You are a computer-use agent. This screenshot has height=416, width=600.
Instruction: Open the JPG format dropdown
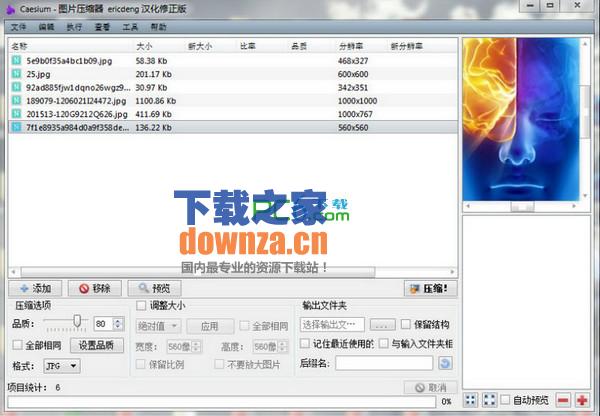[60, 366]
